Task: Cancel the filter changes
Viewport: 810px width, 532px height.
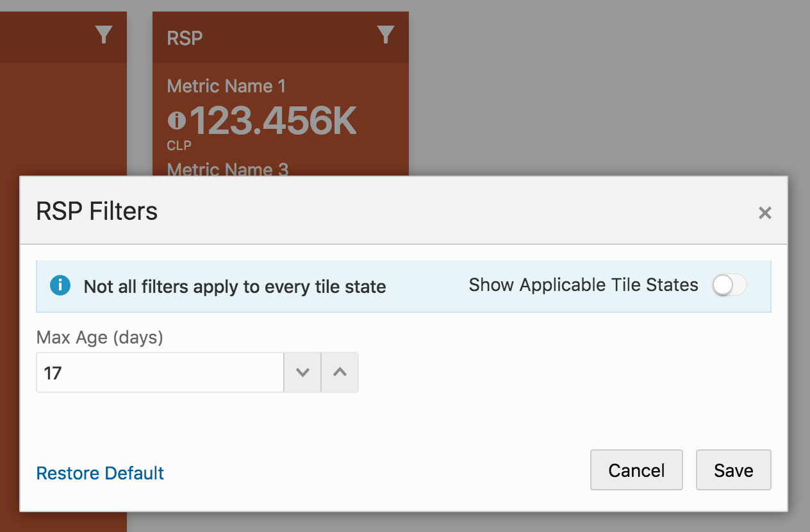Action: pyautogui.click(x=636, y=470)
